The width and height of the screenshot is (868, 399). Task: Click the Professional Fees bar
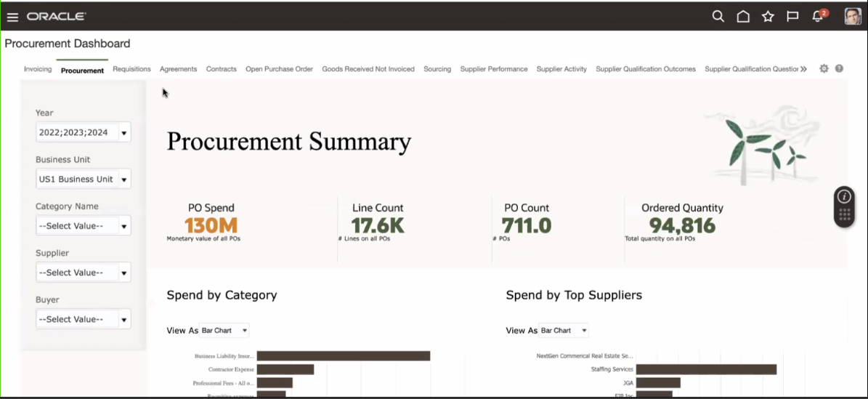click(x=275, y=382)
